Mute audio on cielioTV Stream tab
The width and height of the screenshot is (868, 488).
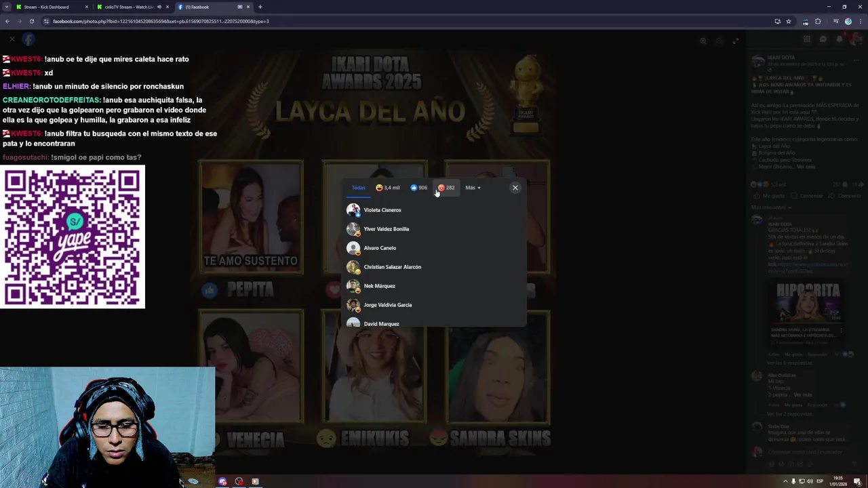159,7
